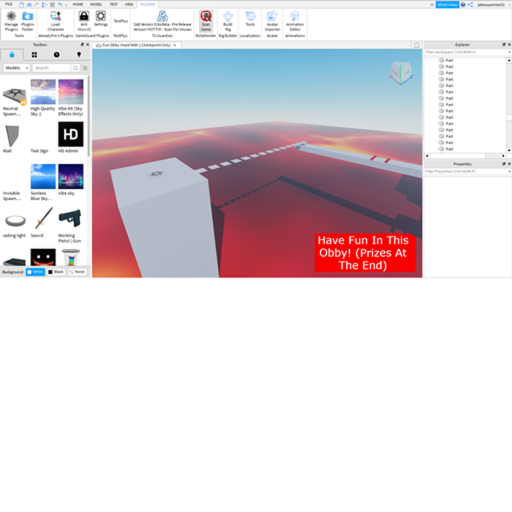512x512 pixels.
Task: Switch to the HOME ribbon tab
Action: click(x=78, y=4)
